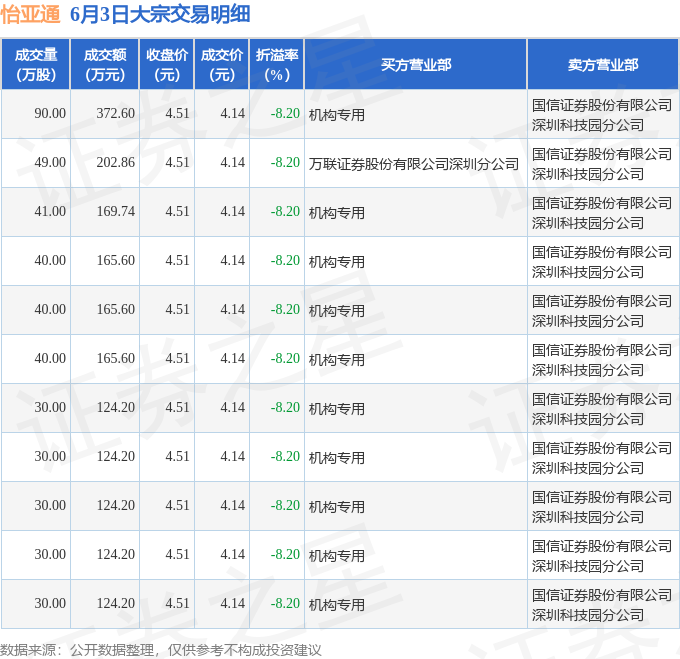680x659 pixels.
Task: Select the 成交价(元) column header
Action: 222,65
